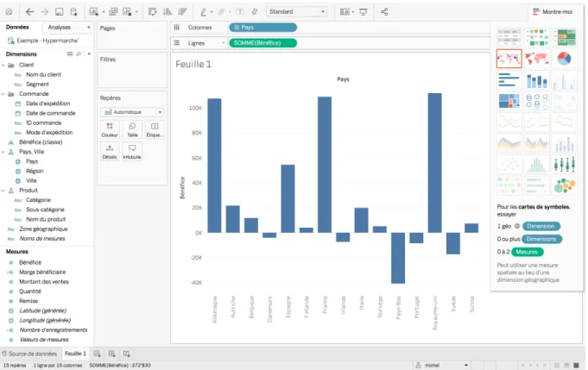
Task: Duplicate the current sheet via toolbar icon
Action: (x=113, y=11)
